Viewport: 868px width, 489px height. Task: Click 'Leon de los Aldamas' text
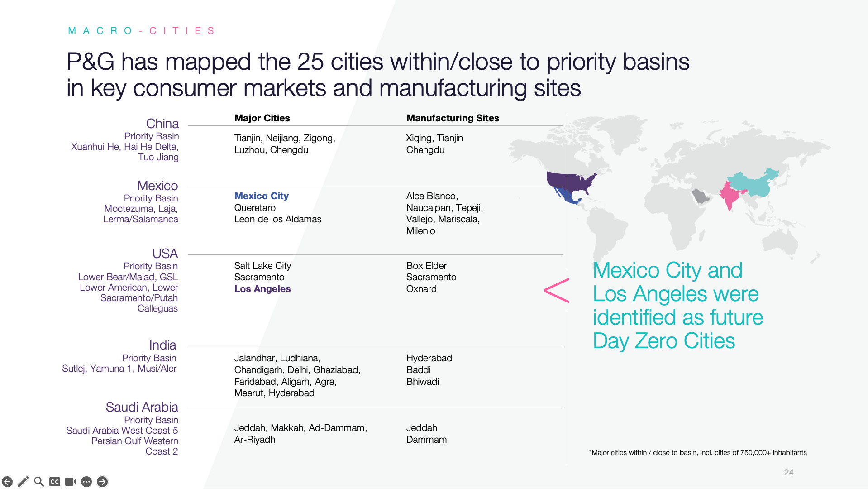[x=278, y=219]
